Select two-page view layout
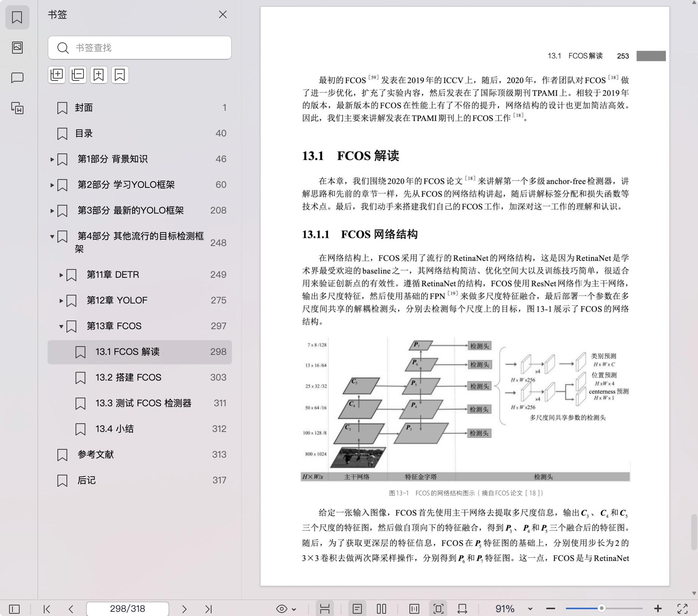 381,609
